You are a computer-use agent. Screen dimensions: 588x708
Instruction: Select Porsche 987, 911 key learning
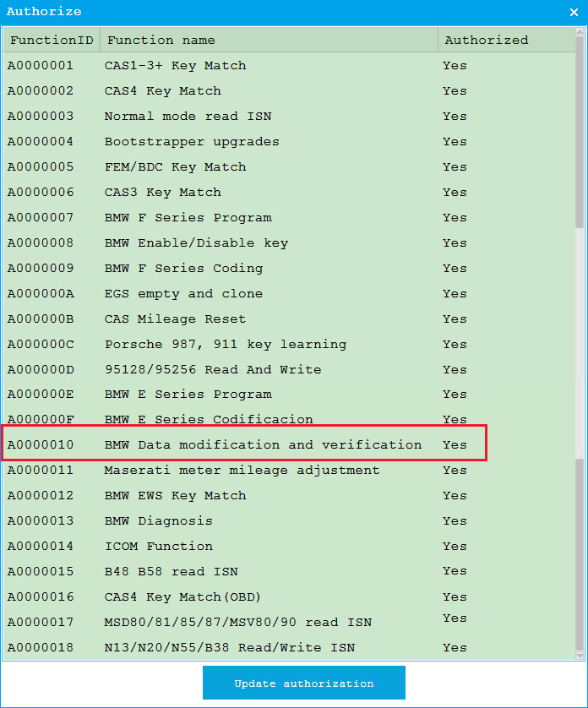point(225,344)
